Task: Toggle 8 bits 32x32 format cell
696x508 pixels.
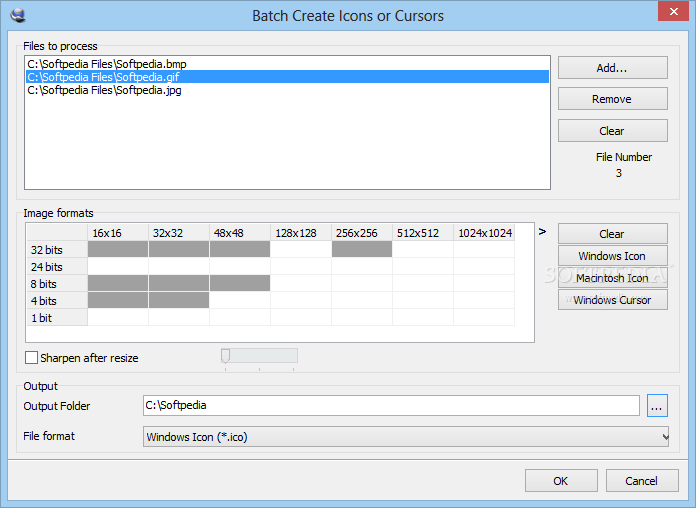Action: [x=179, y=283]
